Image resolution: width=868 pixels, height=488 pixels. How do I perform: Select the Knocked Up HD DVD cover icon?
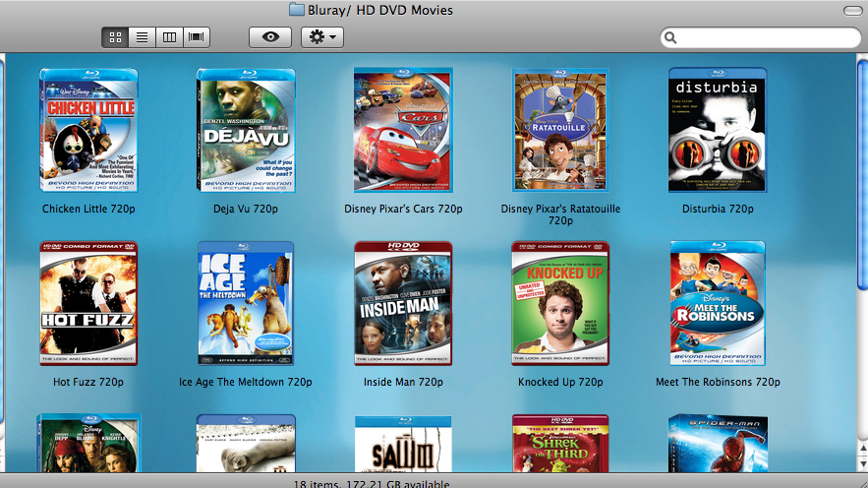(560, 303)
